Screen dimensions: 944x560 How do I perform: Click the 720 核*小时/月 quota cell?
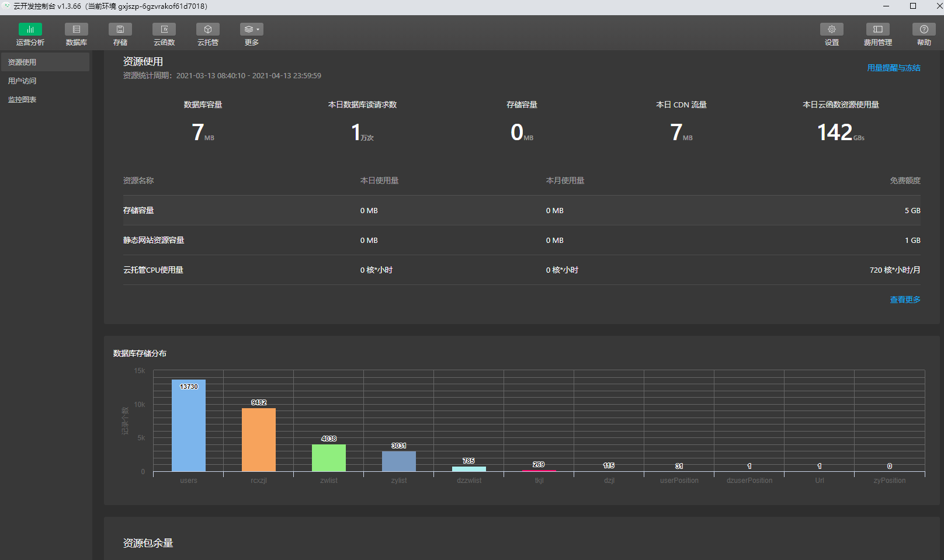[x=895, y=270]
